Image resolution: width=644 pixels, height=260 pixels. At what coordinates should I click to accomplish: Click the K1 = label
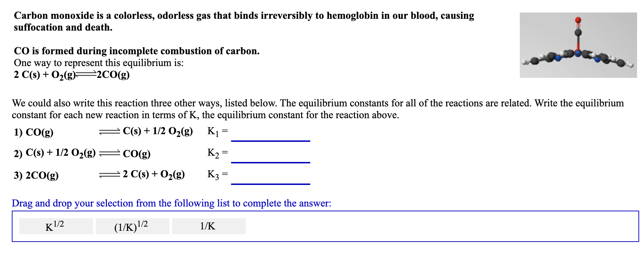point(218,131)
